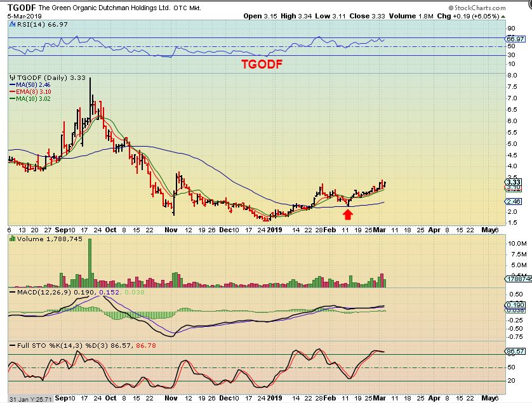
Task: Click the 31 Jan Y:25.71 readout
Action: 31,399
